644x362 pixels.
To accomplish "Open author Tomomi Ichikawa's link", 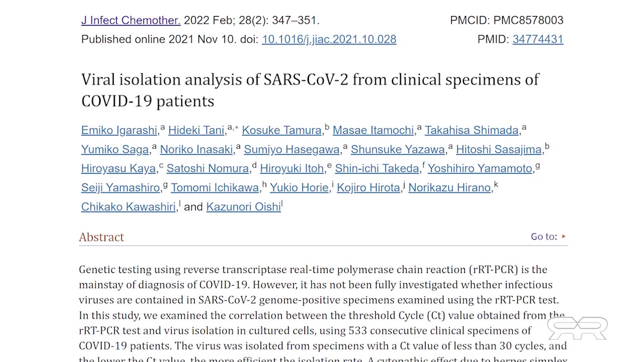I will tap(214, 188).
